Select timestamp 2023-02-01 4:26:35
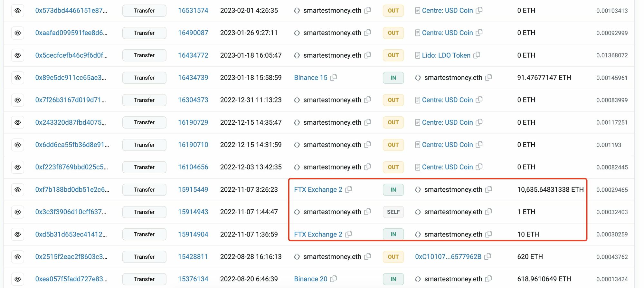The width and height of the screenshot is (644, 288). 249,11
